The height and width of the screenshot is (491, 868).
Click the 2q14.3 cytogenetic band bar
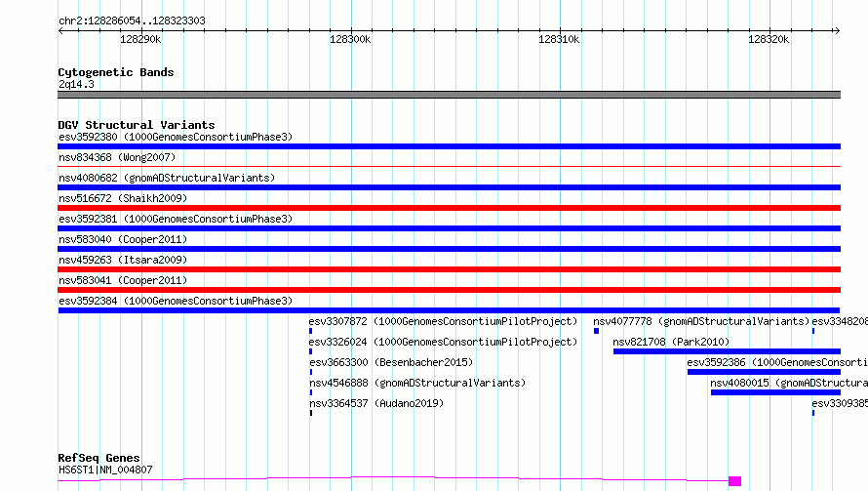tap(449, 95)
